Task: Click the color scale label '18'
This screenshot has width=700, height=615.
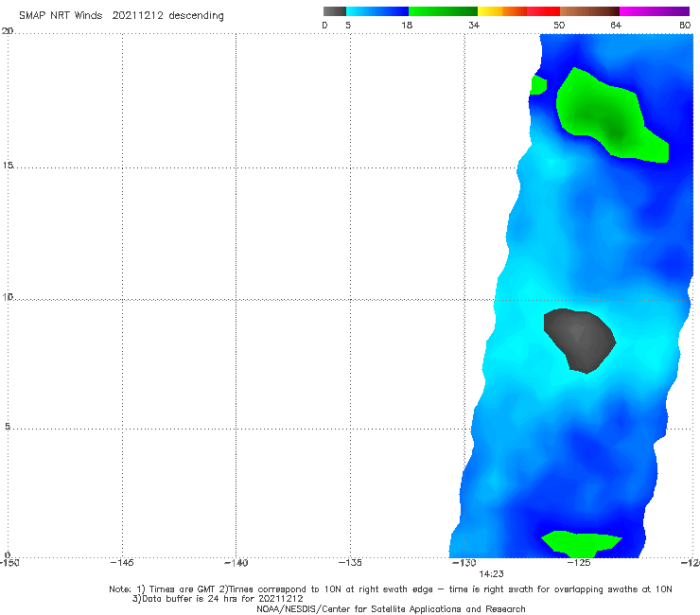Action: (407, 26)
